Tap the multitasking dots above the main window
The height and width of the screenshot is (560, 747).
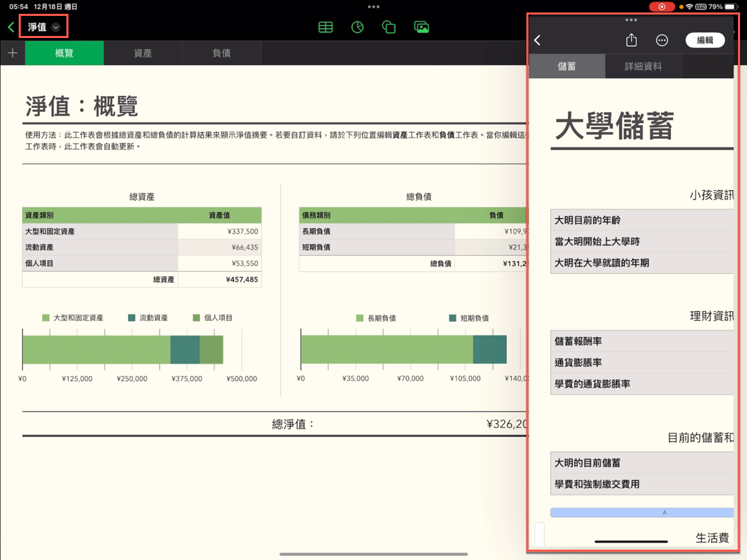pos(373,7)
